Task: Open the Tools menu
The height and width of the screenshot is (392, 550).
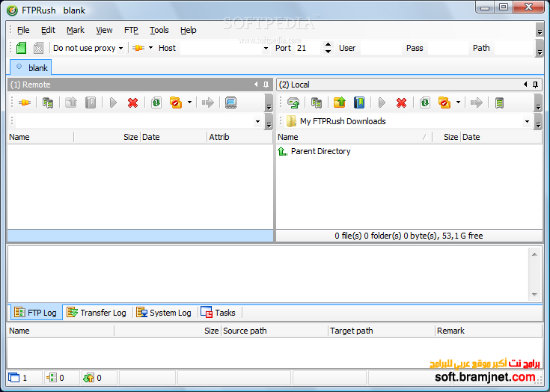Action: point(159,30)
